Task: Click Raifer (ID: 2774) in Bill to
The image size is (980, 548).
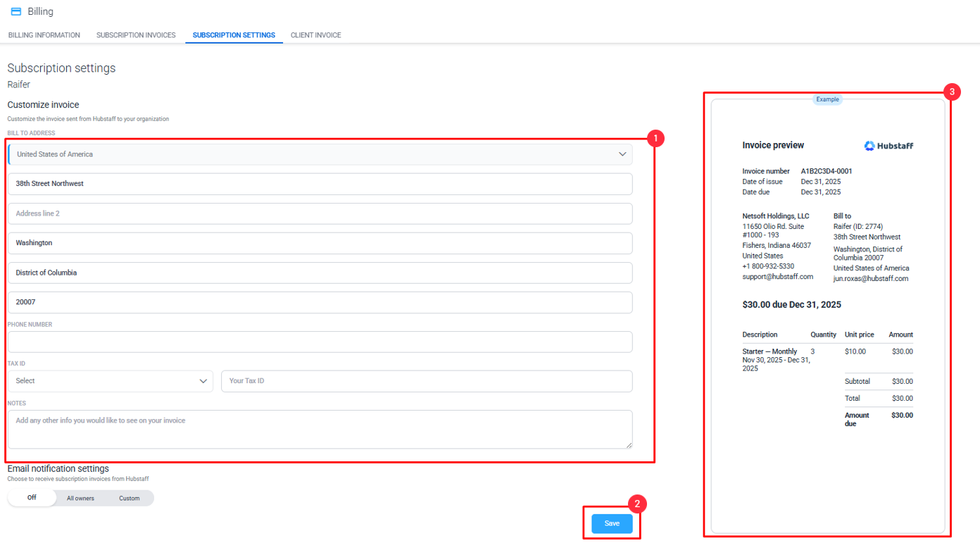Action: [858, 227]
